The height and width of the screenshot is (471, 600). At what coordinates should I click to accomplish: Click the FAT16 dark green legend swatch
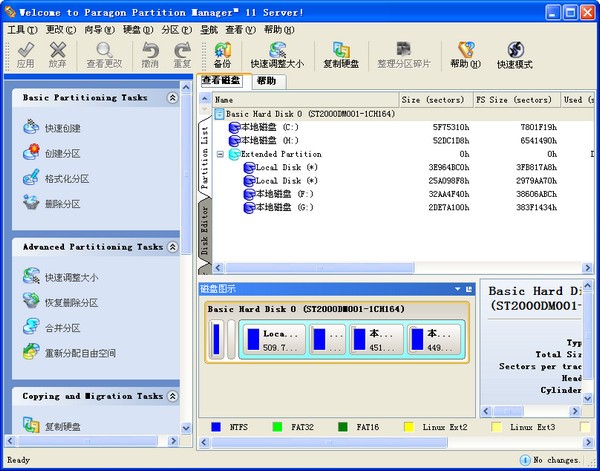[343, 427]
